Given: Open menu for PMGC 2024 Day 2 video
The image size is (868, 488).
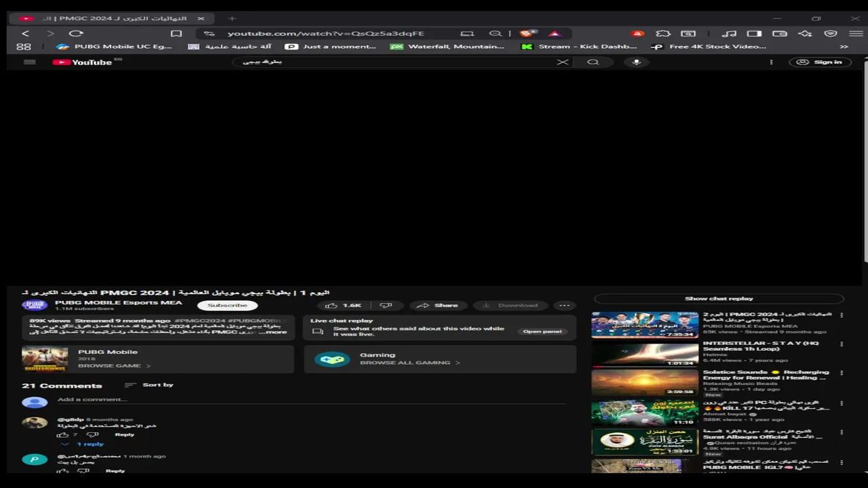Looking at the screenshot, I should [842, 315].
